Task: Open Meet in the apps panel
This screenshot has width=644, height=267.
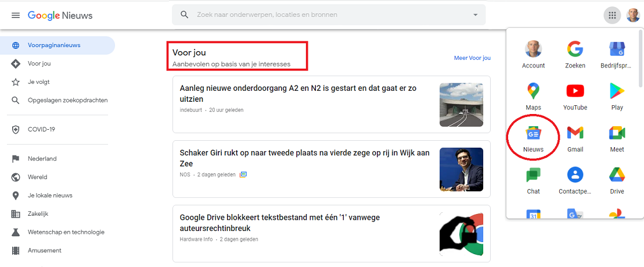Action: coord(617,138)
